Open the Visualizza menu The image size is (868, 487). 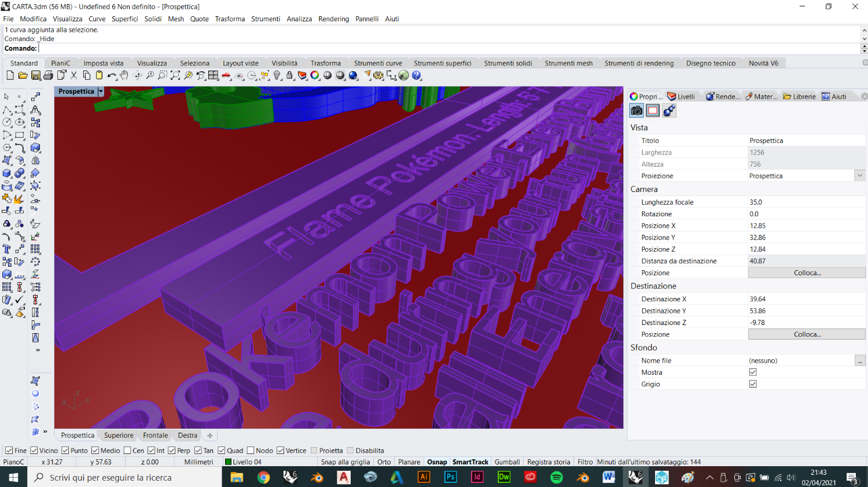68,19
